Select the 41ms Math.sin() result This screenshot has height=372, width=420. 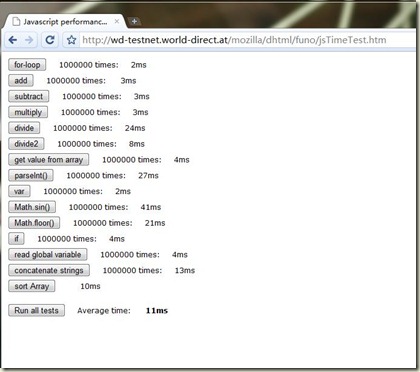[x=151, y=207]
